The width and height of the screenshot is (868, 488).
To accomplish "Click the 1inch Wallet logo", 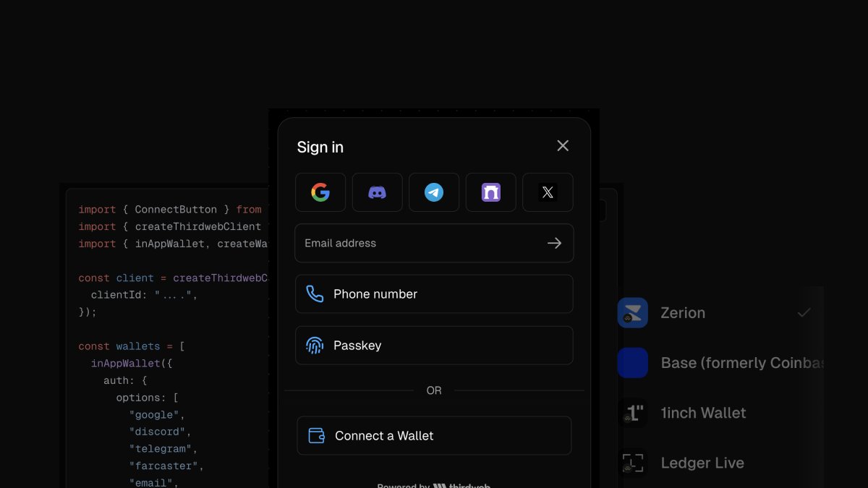I will click(633, 413).
